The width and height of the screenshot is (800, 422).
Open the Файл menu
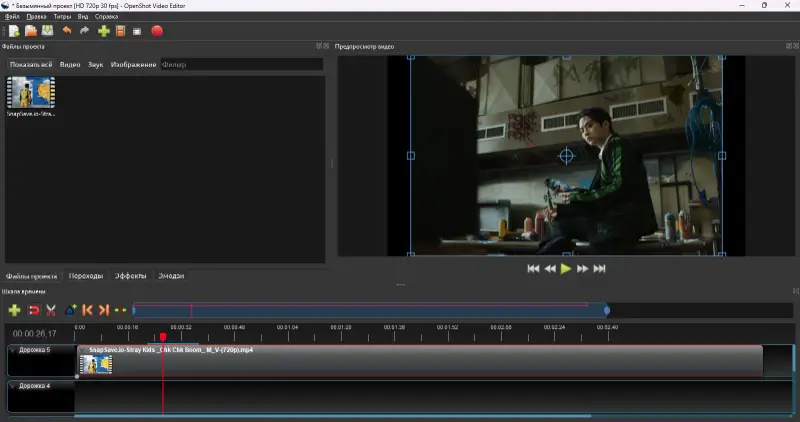(x=12, y=16)
